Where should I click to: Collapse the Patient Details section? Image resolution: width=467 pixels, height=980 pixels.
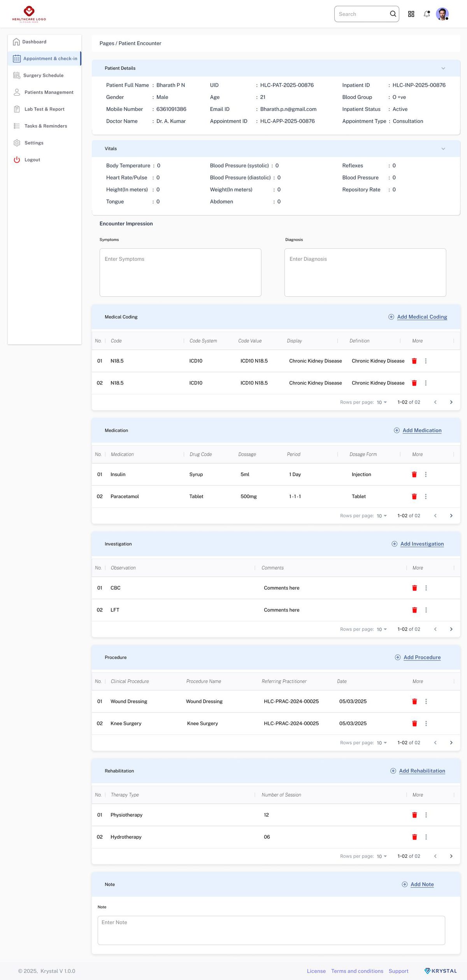(443, 68)
